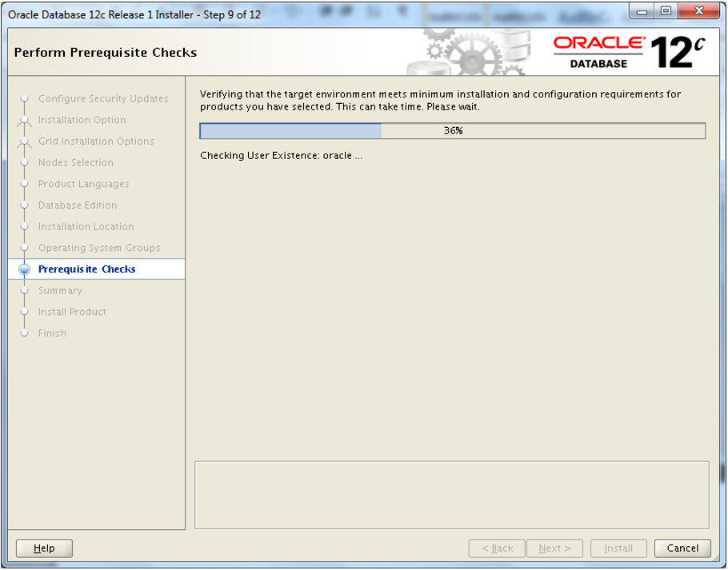Click the empty details text area
728x570 pixels.
coord(452,495)
